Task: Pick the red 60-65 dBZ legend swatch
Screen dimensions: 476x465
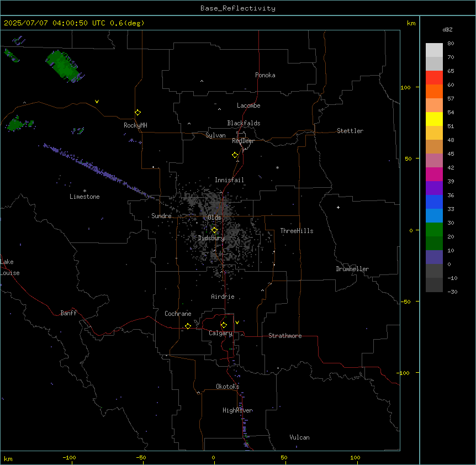Action: tap(434, 78)
